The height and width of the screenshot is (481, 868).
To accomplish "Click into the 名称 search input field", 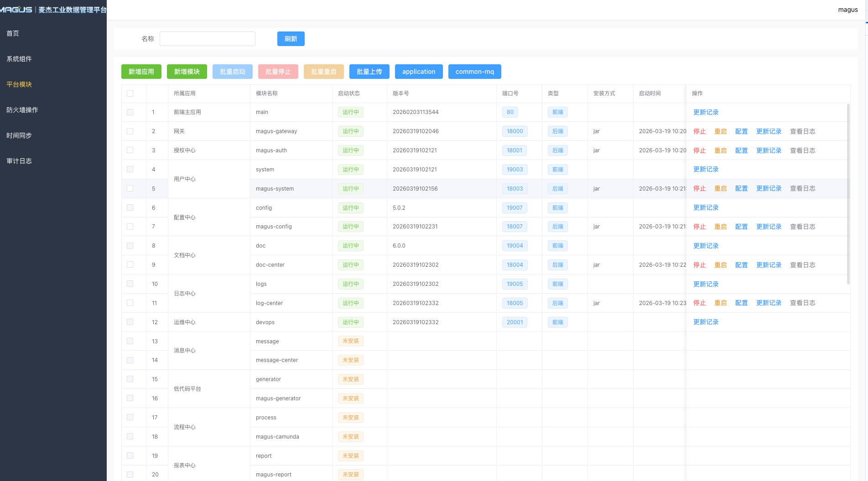I will (x=208, y=39).
